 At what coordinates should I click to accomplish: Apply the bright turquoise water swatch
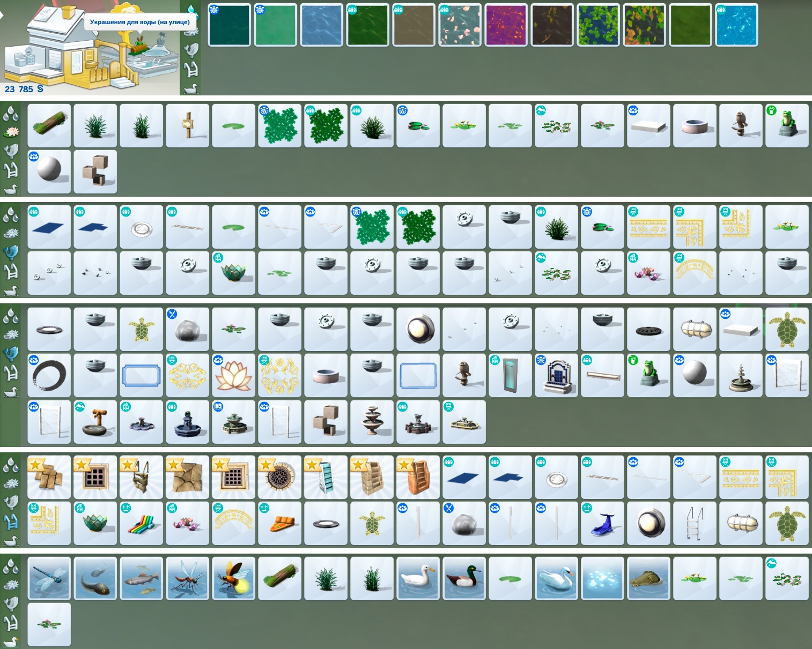(736, 25)
